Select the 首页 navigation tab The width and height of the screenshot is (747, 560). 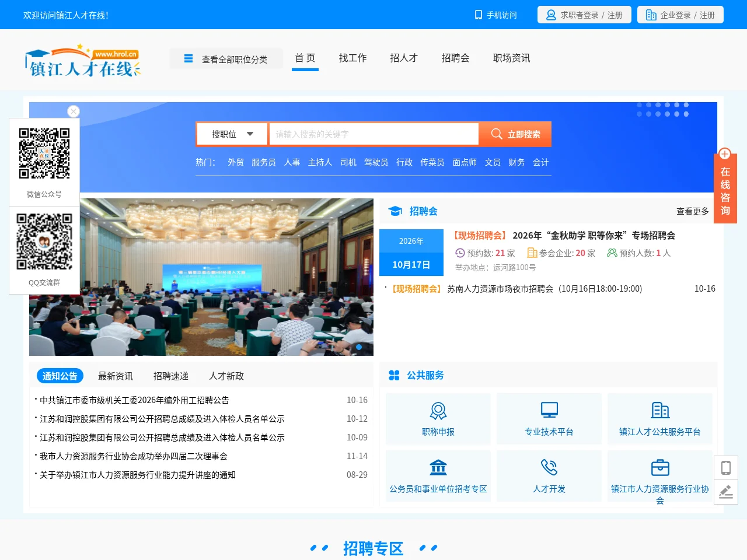coord(305,58)
